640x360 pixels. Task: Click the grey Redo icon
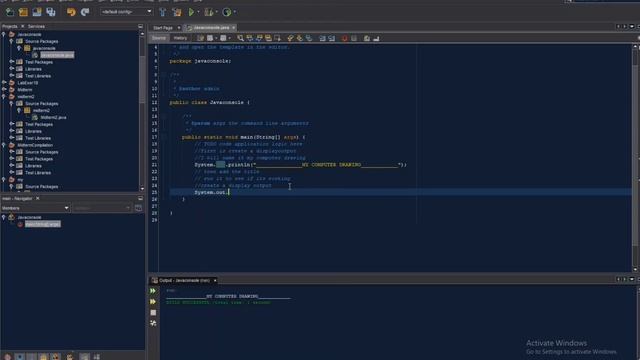tap(85, 12)
